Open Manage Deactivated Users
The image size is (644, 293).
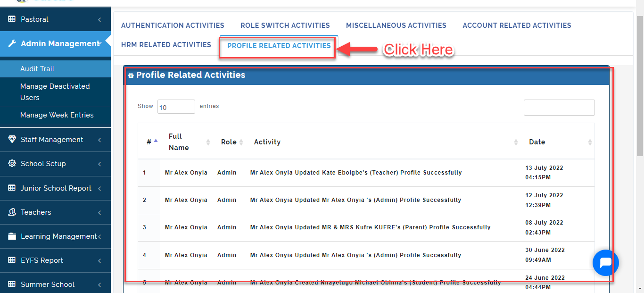(55, 92)
